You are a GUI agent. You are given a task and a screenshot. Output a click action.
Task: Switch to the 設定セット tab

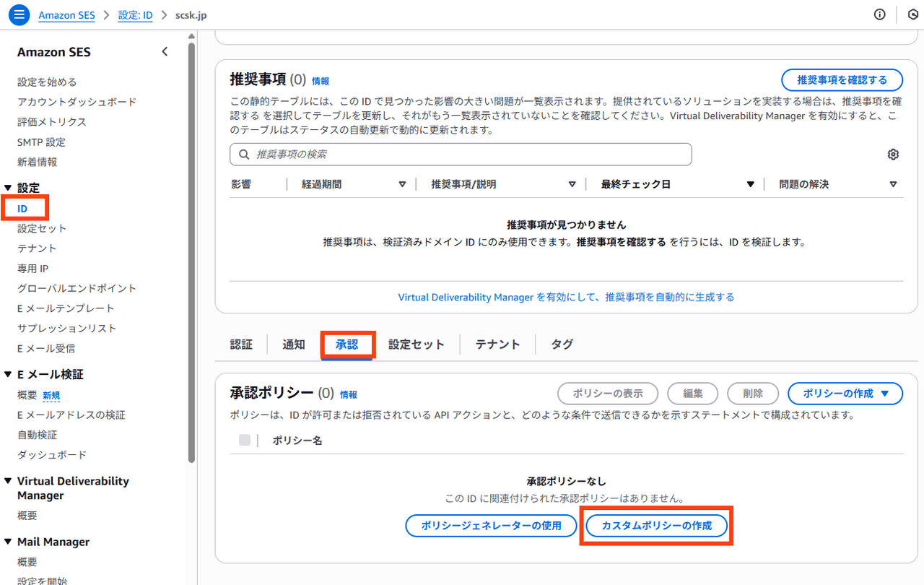click(416, 344)
